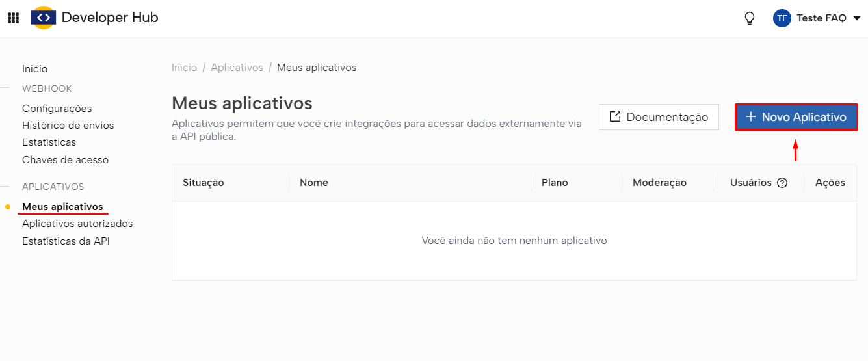Open Histórico de envios page
This screenshot has height=361, width=868.
[68, 126]
